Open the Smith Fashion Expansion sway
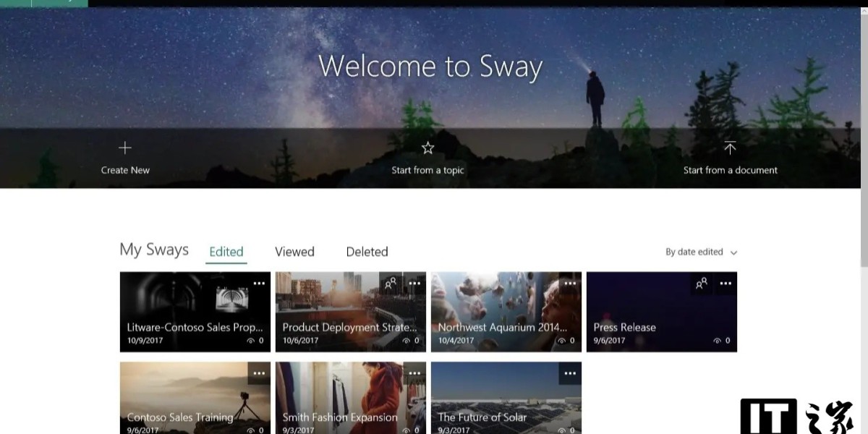The width and height of the screenshot is (868, 434). click(340, 417)
